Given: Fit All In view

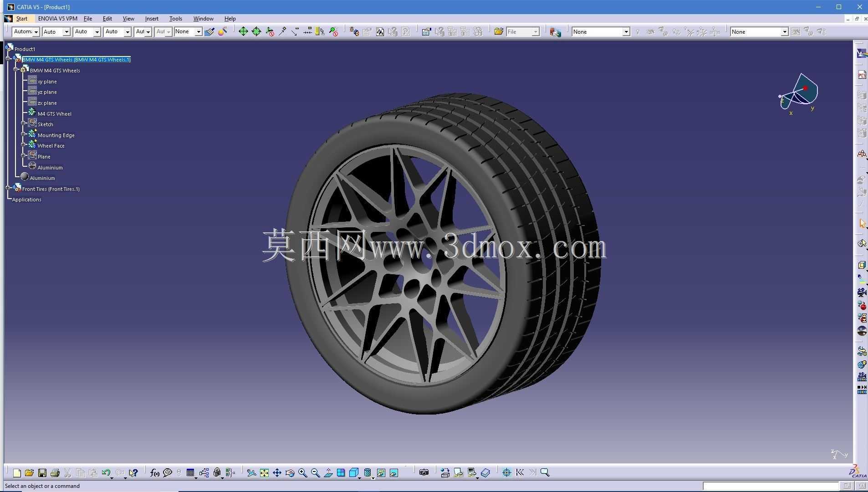Looking at the screenshot, I should [264, 473].
